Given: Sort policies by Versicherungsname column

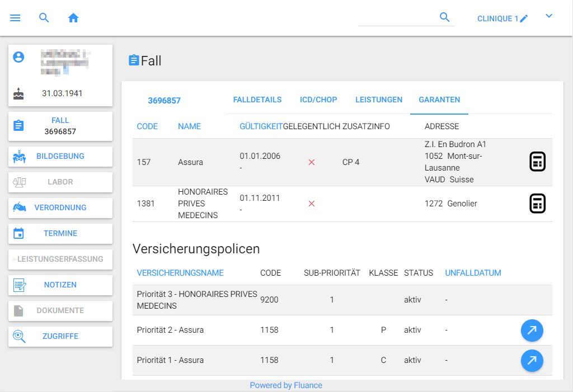Looking at the screenshot, I should (x=180, y=273).
